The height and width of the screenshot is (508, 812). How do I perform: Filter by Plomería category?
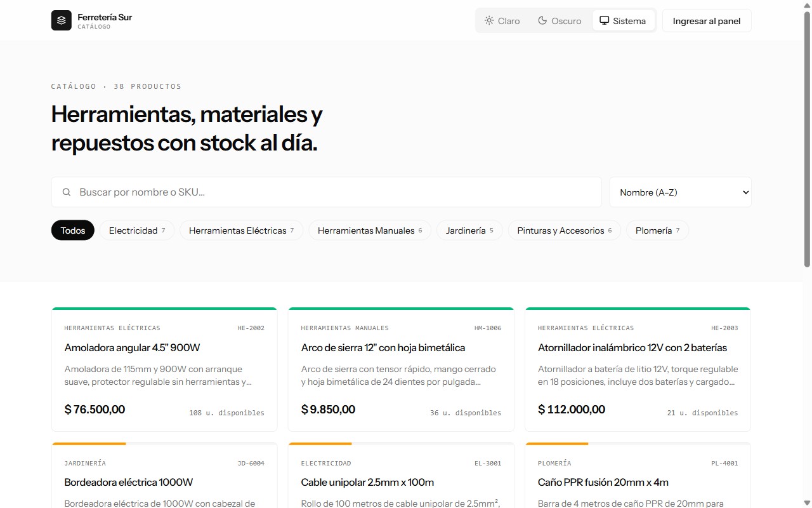657,230
